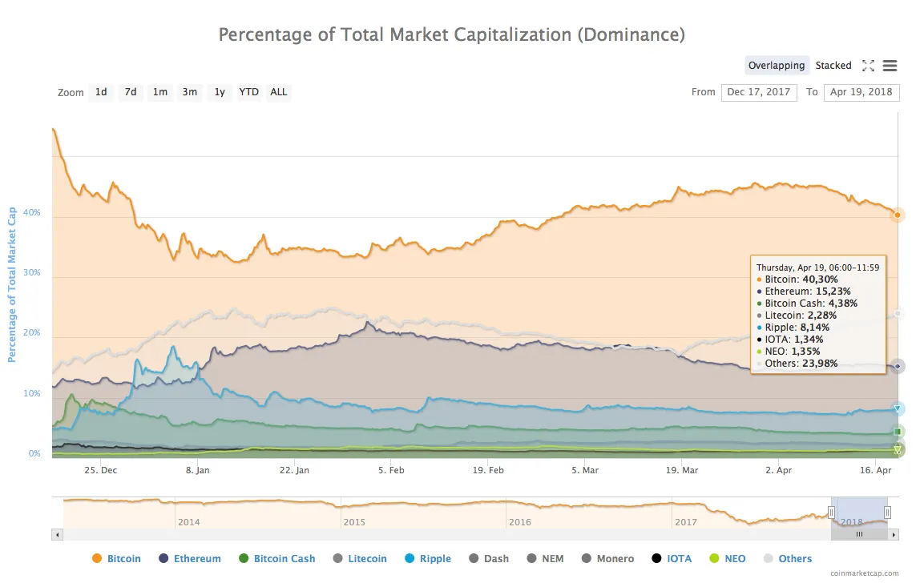924x587 pixels.
Task: Set zoom to 1y
Action: coord(220,92)
